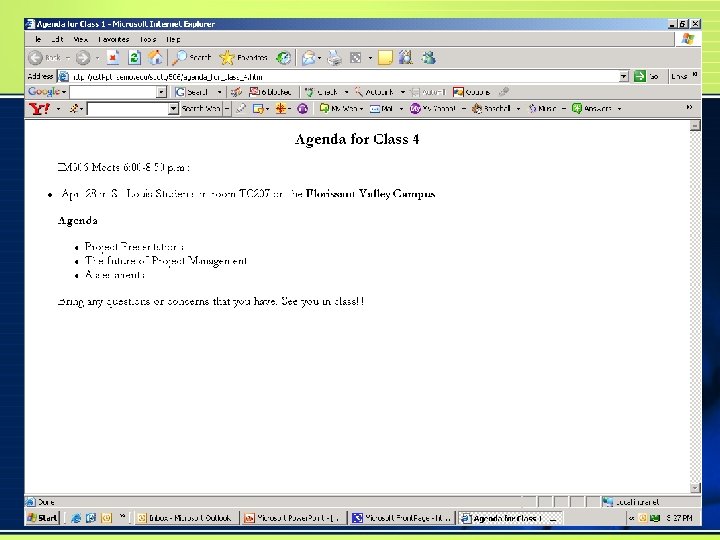The height and width of the screenshot is (540, 720).
Task: Open the Google Search button dropdown arrow
Action: (x=219, y=92)
